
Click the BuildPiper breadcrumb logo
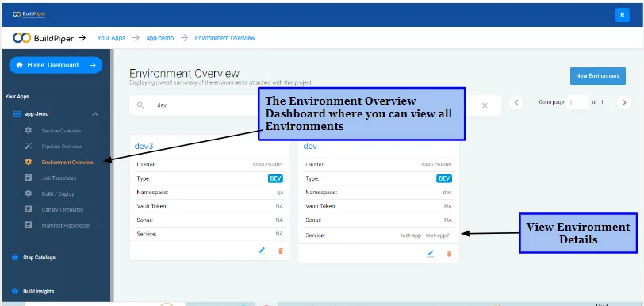43,38
